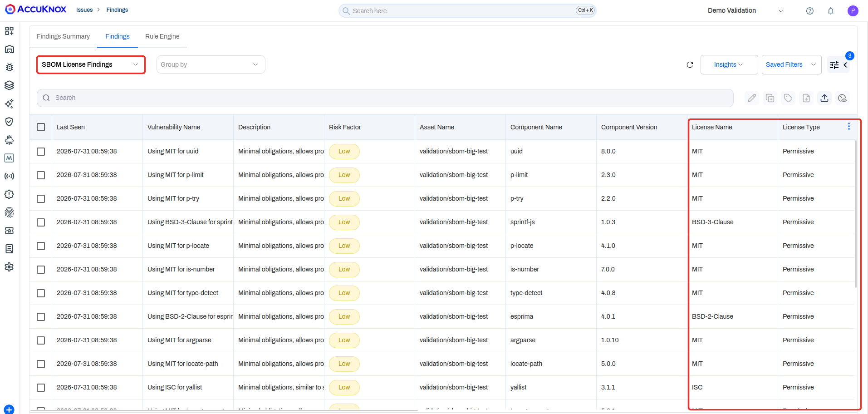Image resolution: width=868 pixels, height=414 pixels.
Task: Click the BSD-3-Clause license cell
Action: tap(713, 222)
